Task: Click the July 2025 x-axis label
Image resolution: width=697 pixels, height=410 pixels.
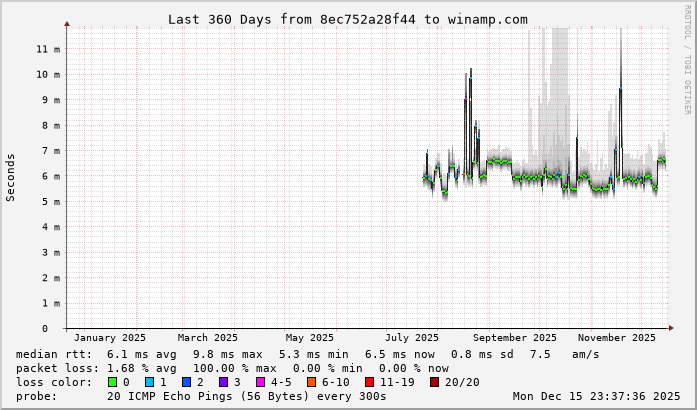Action: (412, 338)
